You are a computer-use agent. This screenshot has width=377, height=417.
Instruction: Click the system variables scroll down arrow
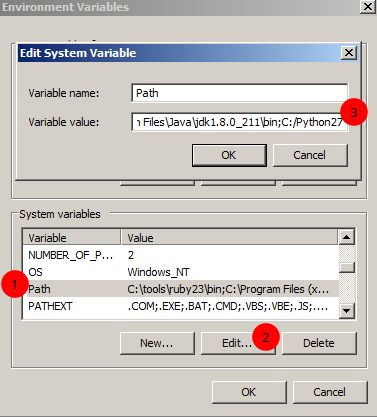click(x=347, y=311)
